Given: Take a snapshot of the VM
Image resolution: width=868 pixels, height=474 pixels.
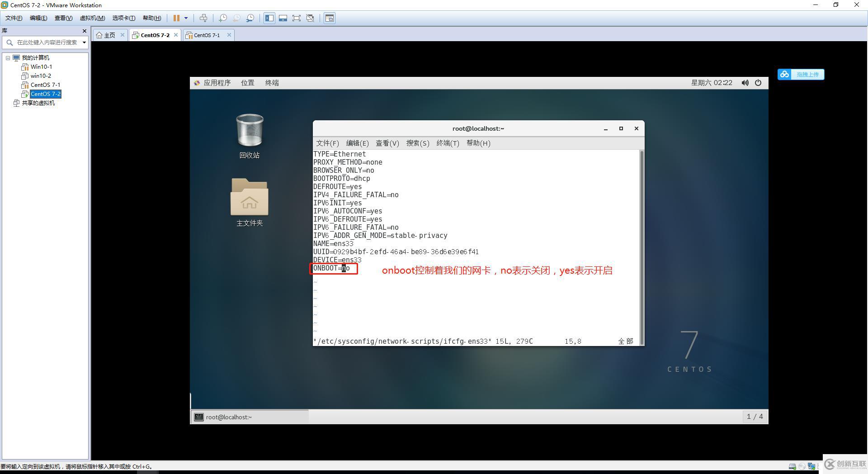Looking at the screenshot, I should pos(223,18).
